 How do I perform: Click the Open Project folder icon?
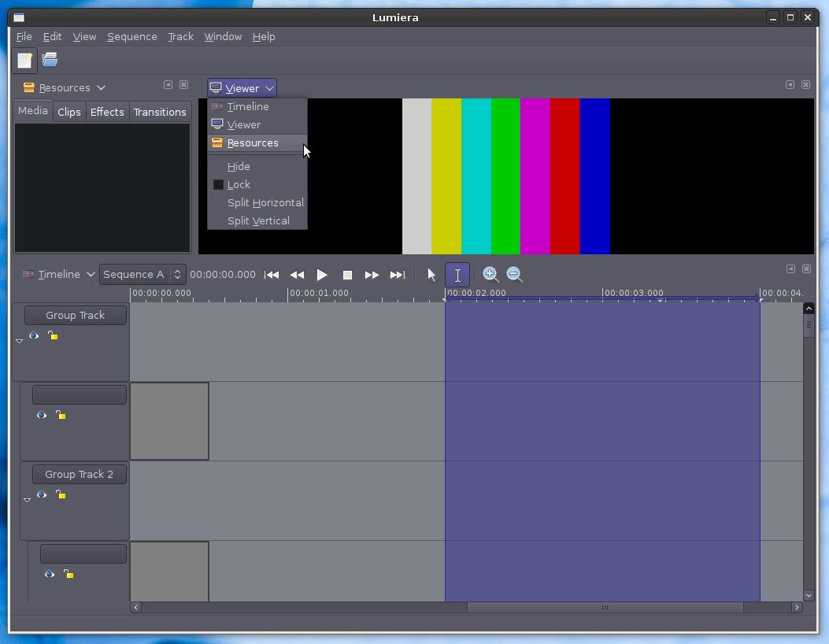coord(50,60)
